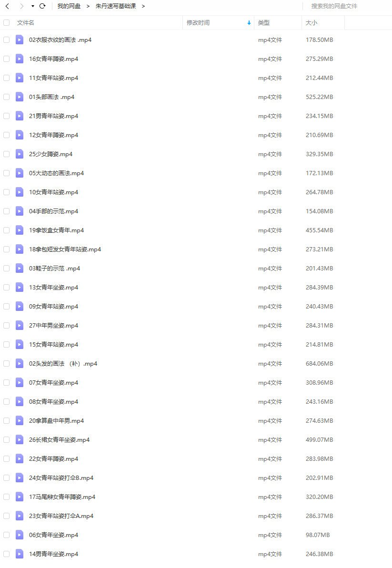Click the video icon for 26长裙女青年坐姿.mp4
Viewport: 392px width, 568px height.
click(x=20, y=439)
